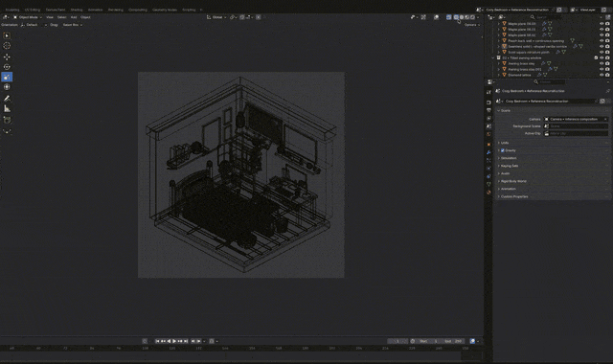This screenshot has height=364, width=613.
Task: Switch to the Geometry Nodes workspace tab
Action: [x=165, y=10]
